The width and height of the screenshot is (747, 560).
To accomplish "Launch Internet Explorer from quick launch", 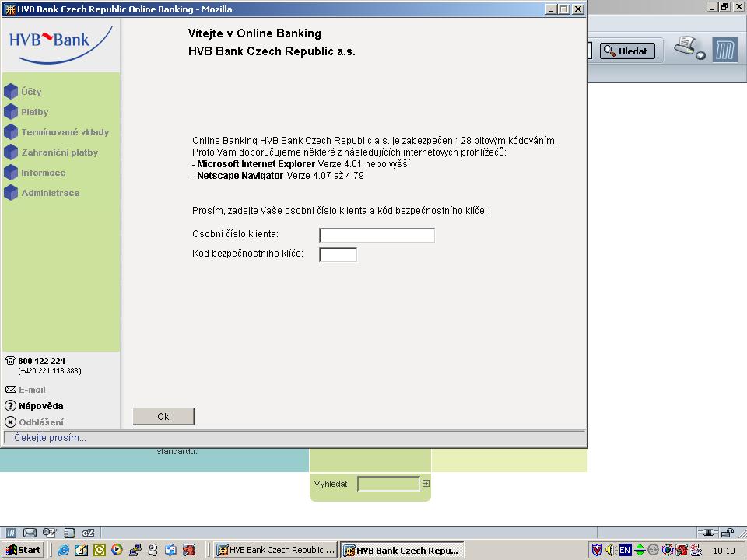I will tap(63, 550).
